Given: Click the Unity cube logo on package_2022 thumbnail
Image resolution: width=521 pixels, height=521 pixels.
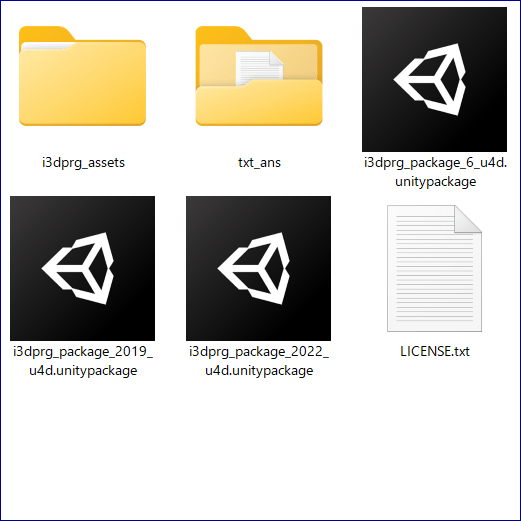Looking at the screenshot, I should 254,268.
